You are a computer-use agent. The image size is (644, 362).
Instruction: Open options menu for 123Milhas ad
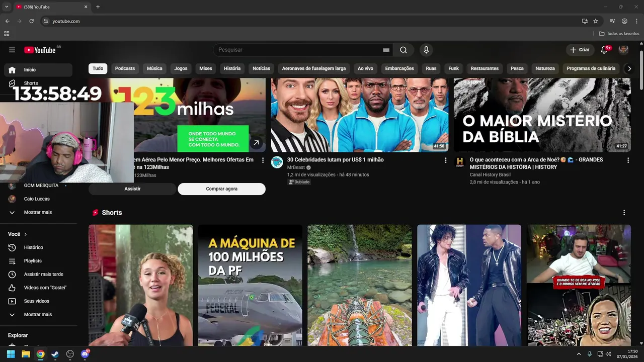pos(263,160)
